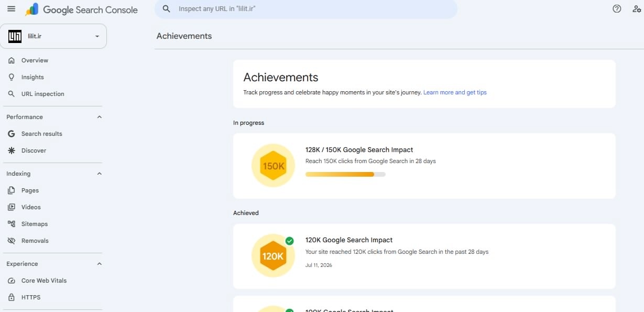The width and height of the screenshot is (644, 312).
Task: Click the help question mark icon
Action: [617, 9]
